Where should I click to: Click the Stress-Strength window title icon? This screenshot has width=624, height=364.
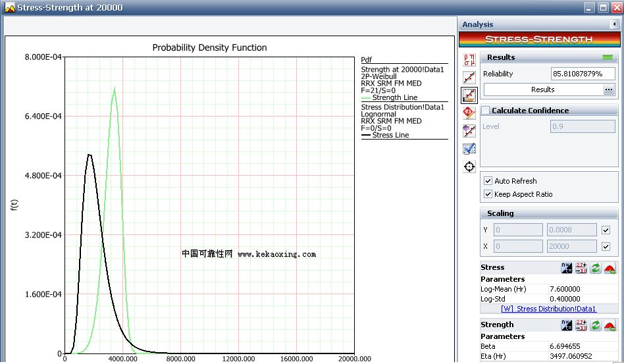(x=10, y=7)
